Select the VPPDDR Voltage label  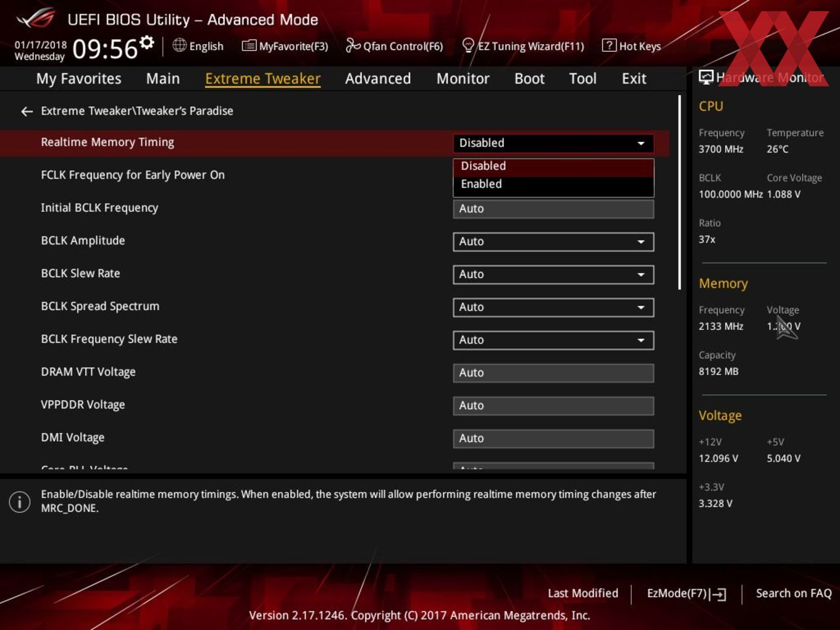point(83,405)
